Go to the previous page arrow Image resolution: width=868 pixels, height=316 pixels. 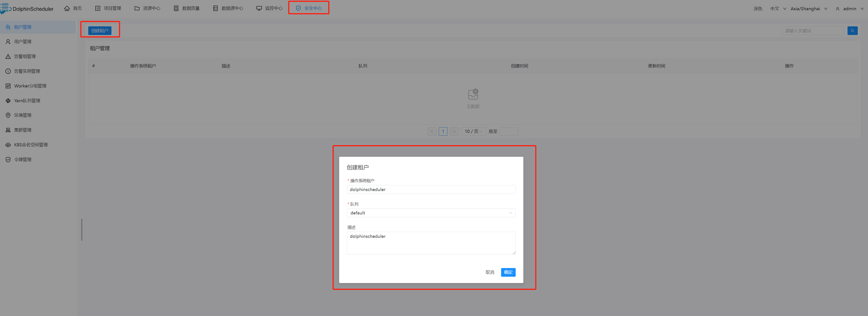tap(432, 131)
